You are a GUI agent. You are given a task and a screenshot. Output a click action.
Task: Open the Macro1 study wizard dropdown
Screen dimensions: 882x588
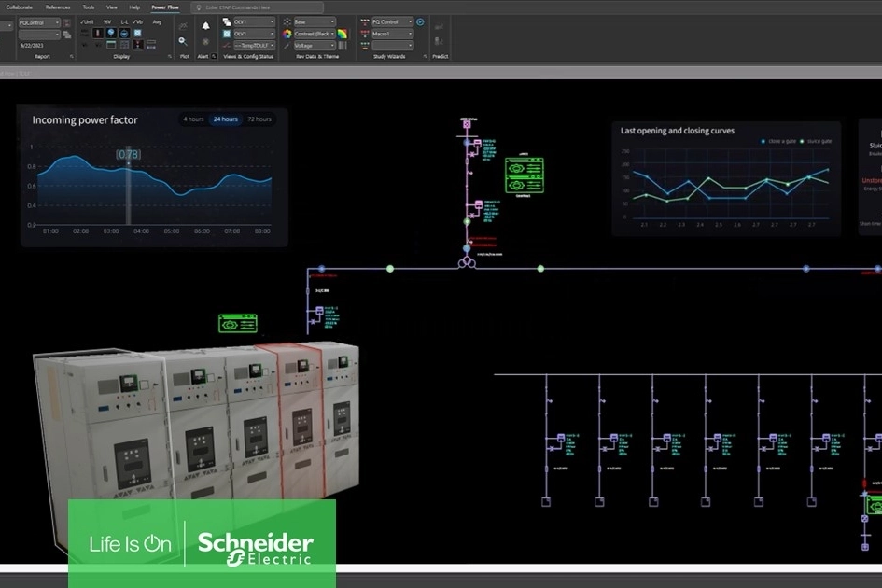392,34
